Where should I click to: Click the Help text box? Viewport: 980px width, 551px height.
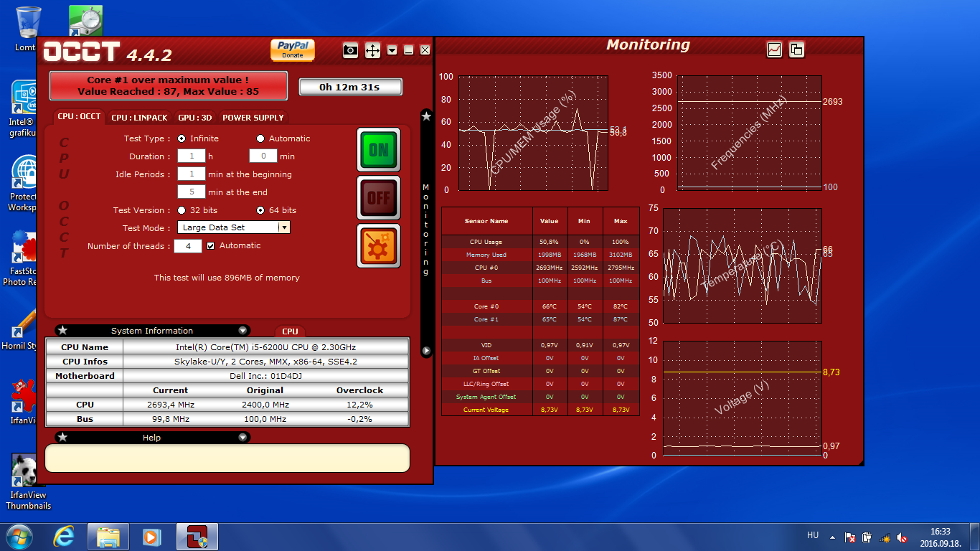[227, 458]
